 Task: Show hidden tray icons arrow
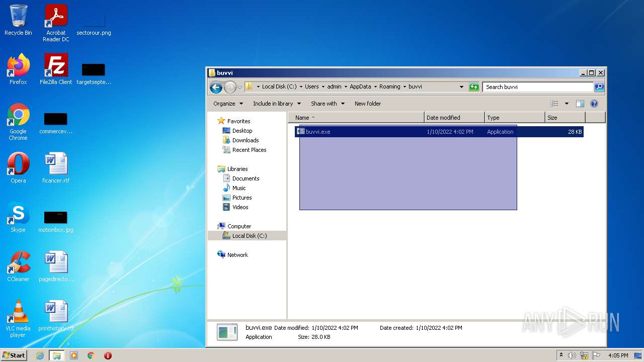pos(561,355)
